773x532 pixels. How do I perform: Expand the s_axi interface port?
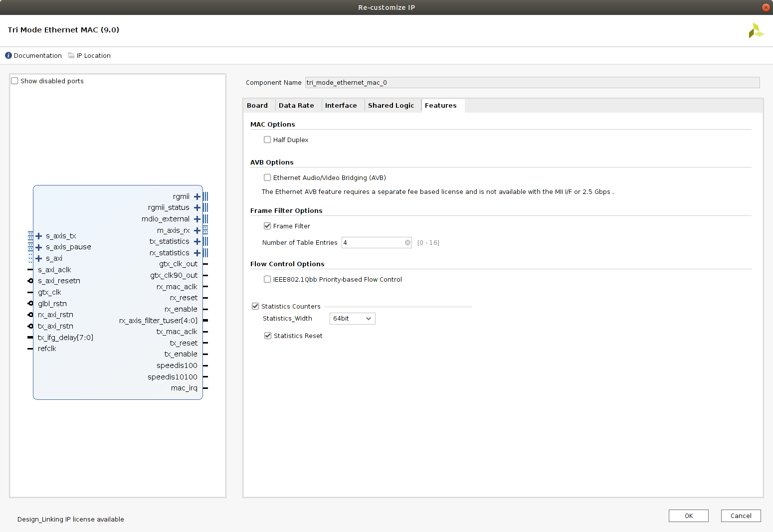point(38,258)
